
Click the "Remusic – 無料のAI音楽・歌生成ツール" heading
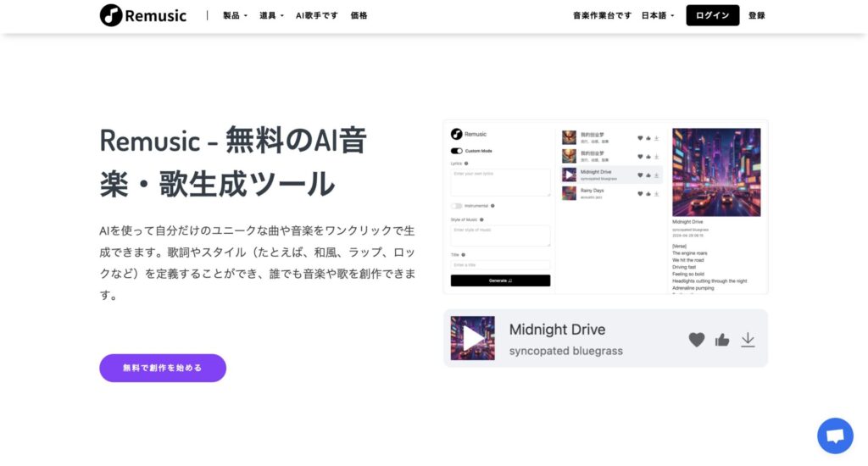pyautogui.click(x=233, y=162)
